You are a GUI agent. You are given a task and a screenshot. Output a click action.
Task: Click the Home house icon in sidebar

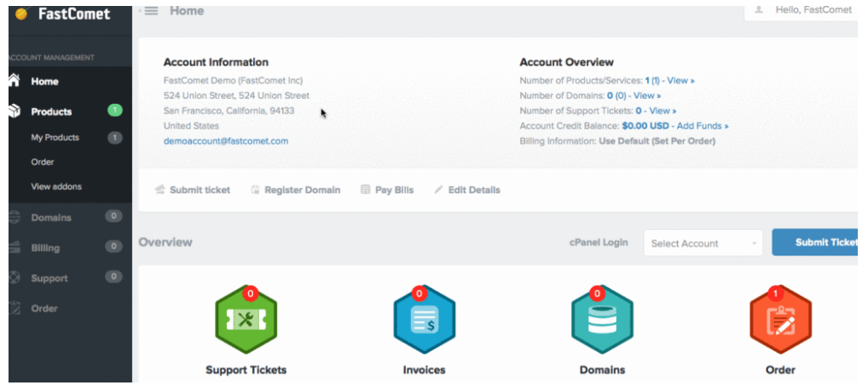tap(14, 81)
